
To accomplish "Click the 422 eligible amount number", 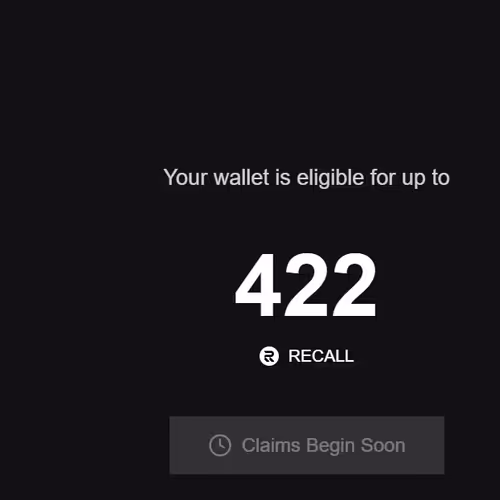I will pyautogui.click(x=306, y=284).
